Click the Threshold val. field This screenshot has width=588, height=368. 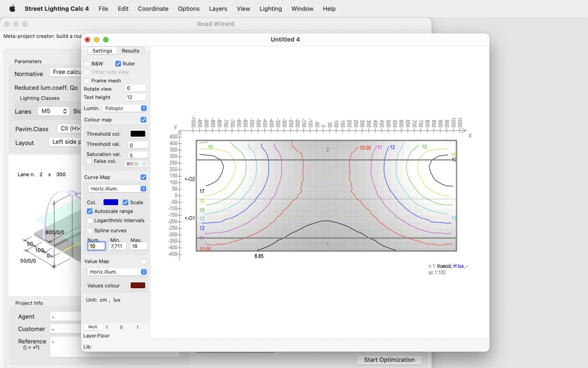(137, 145)
